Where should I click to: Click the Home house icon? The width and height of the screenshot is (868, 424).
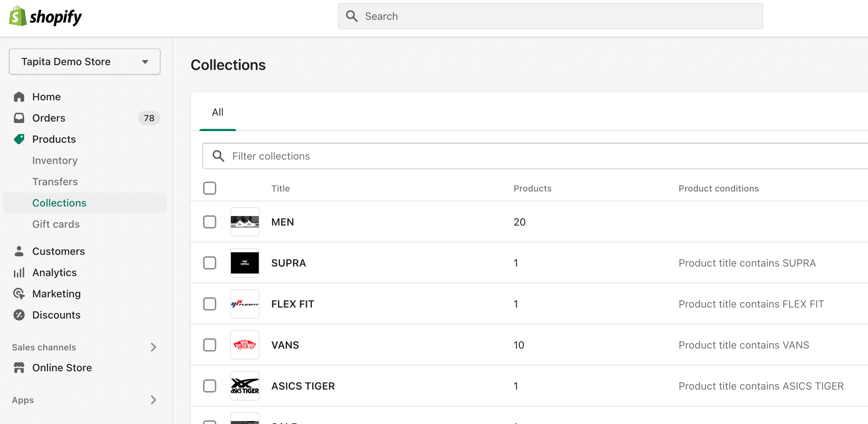[19, 97]
